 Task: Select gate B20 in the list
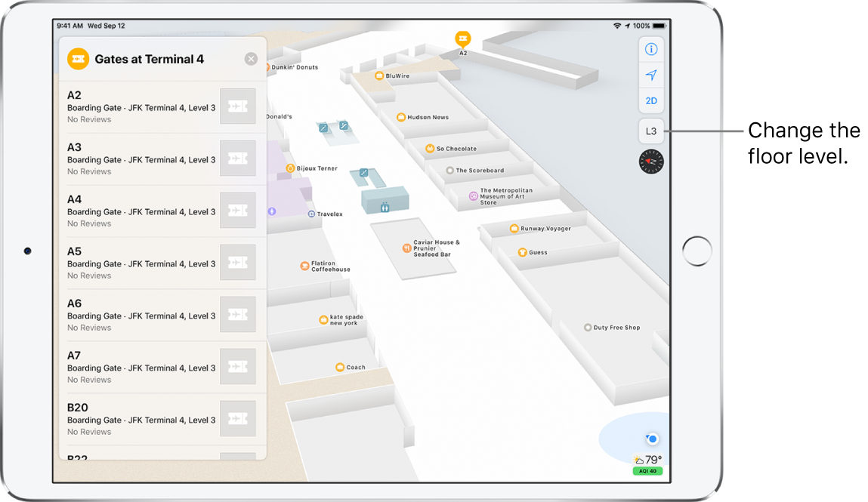click(x=162, y=418)
